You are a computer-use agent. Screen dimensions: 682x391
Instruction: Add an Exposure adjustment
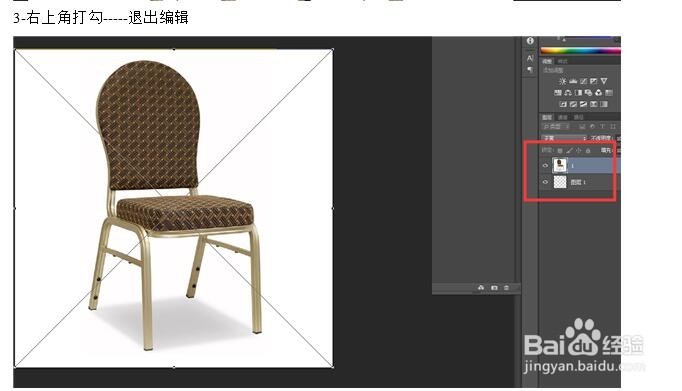click(593, 81)
